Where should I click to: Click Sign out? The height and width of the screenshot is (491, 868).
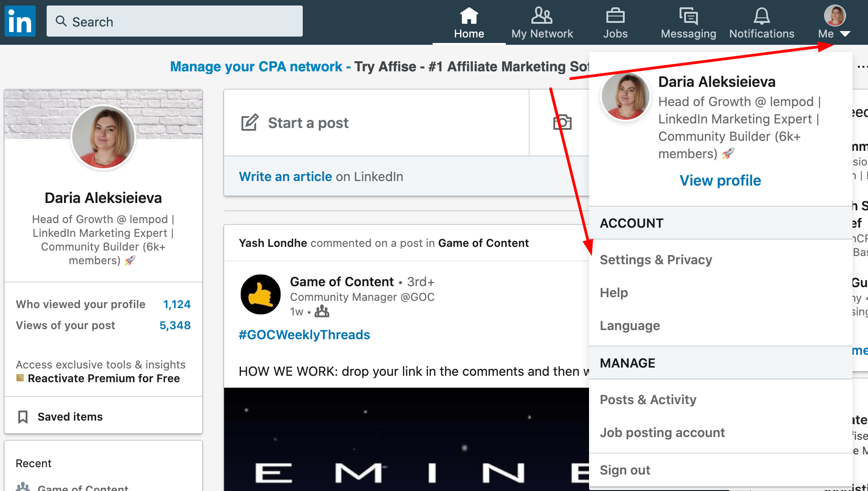pos(625,470)
